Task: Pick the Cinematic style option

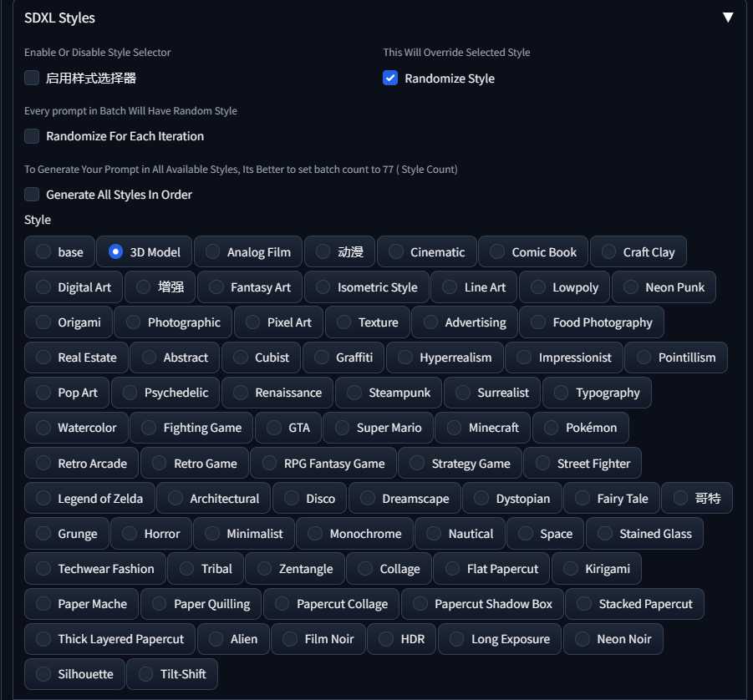Action: point(396,251)
